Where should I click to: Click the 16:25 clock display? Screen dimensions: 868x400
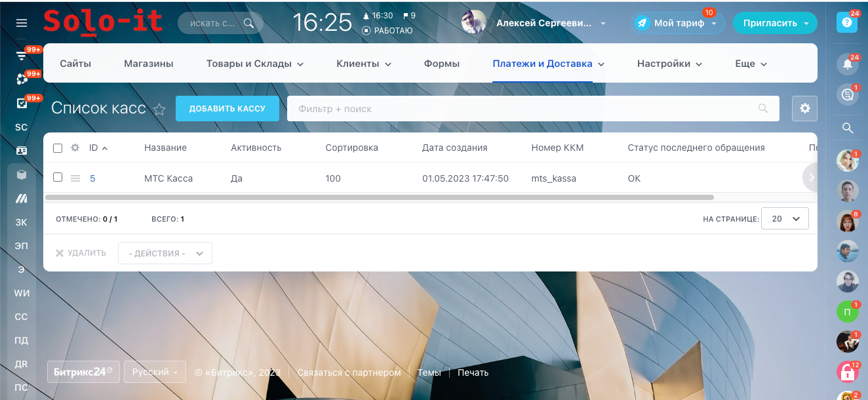coord(322,23)
